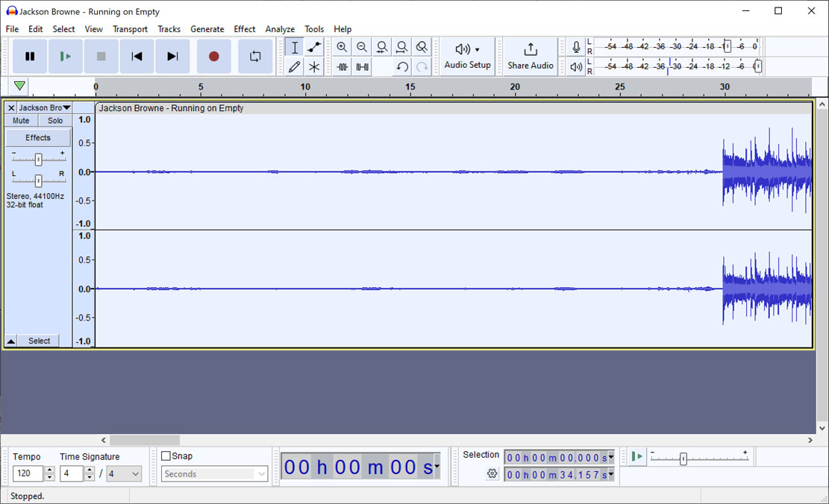Click the microphone record meter icon
Screen dimensions: 829x504
(576, 47)
